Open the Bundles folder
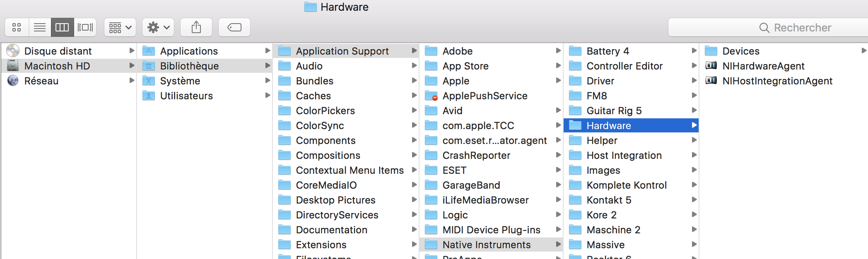868x259 pixels. (x=346, y=81)
